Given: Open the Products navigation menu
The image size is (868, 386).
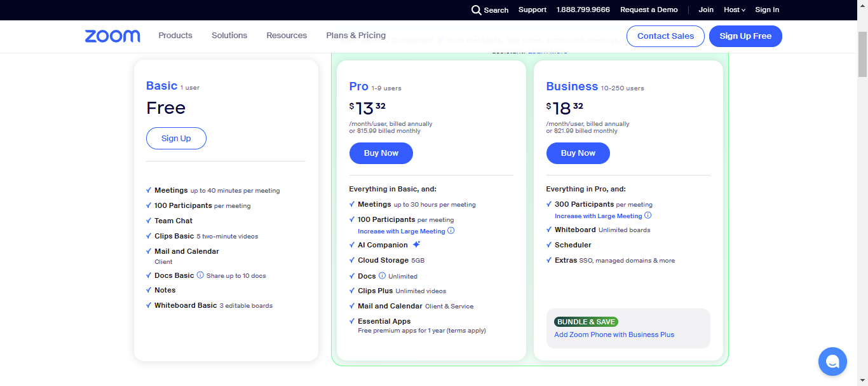Looking at the screenshot, I should pos(175,36).
